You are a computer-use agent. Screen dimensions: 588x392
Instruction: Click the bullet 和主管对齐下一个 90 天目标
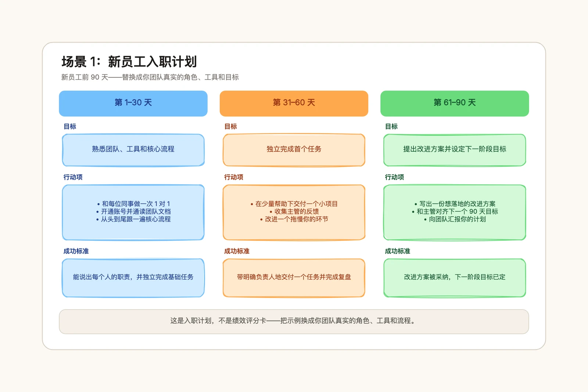[x=455, y=211]
